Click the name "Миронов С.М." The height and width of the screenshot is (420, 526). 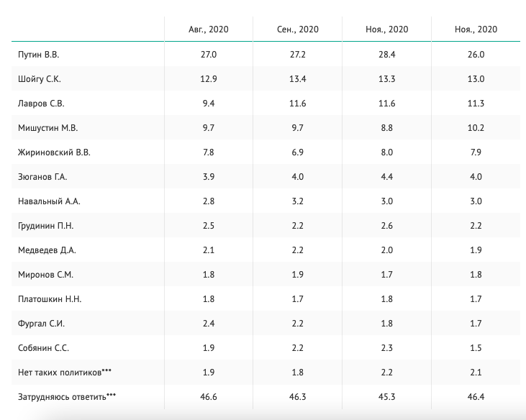coord(45,275)
